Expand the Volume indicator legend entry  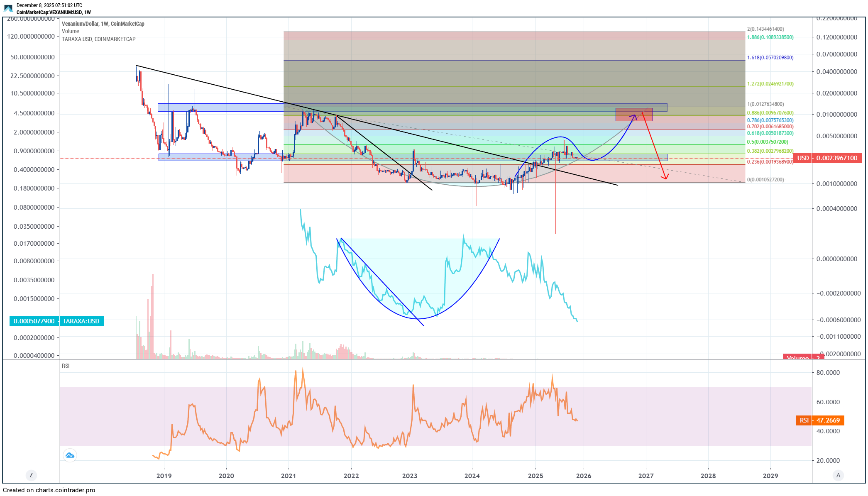[x=70, y=31]
